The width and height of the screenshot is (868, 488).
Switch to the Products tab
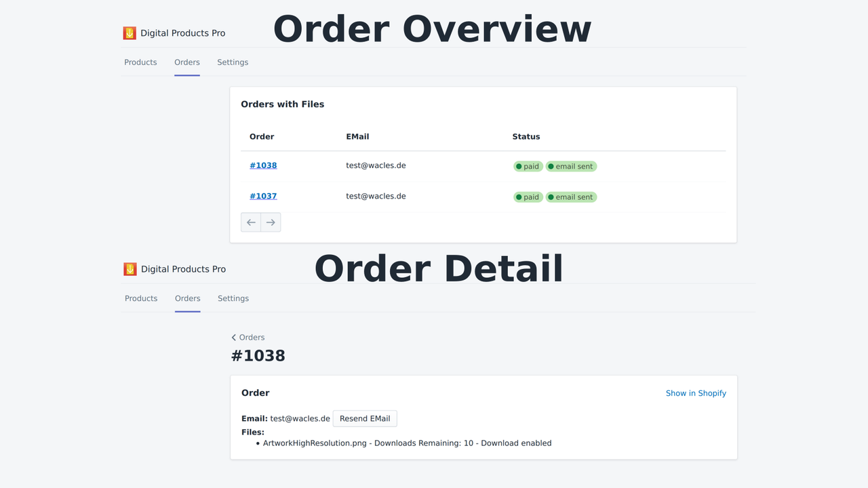coord(140,62)
